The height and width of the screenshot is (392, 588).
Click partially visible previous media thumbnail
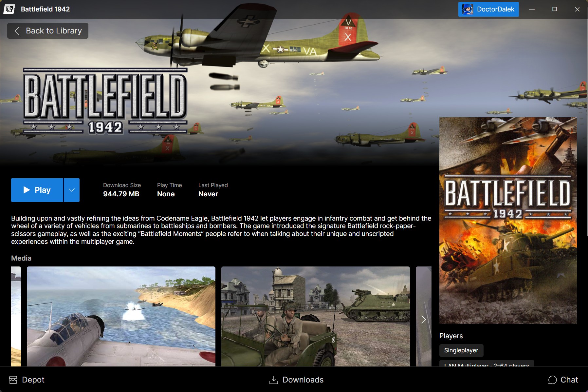click(x=16, y=316)
